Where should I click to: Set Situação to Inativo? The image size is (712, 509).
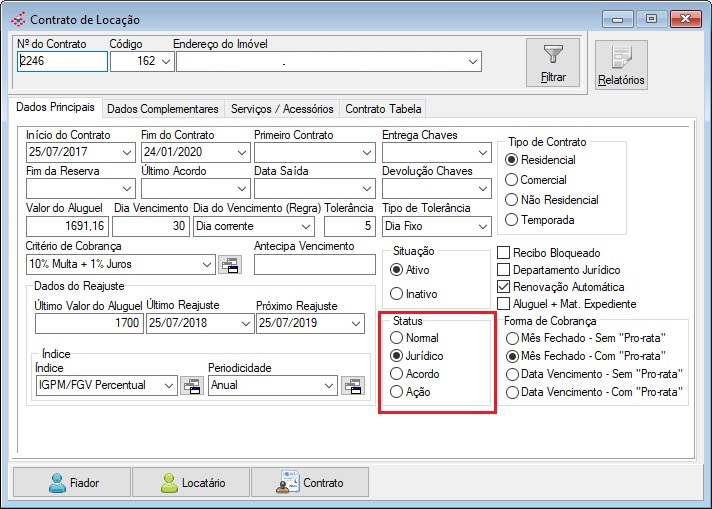pos(396,294)
